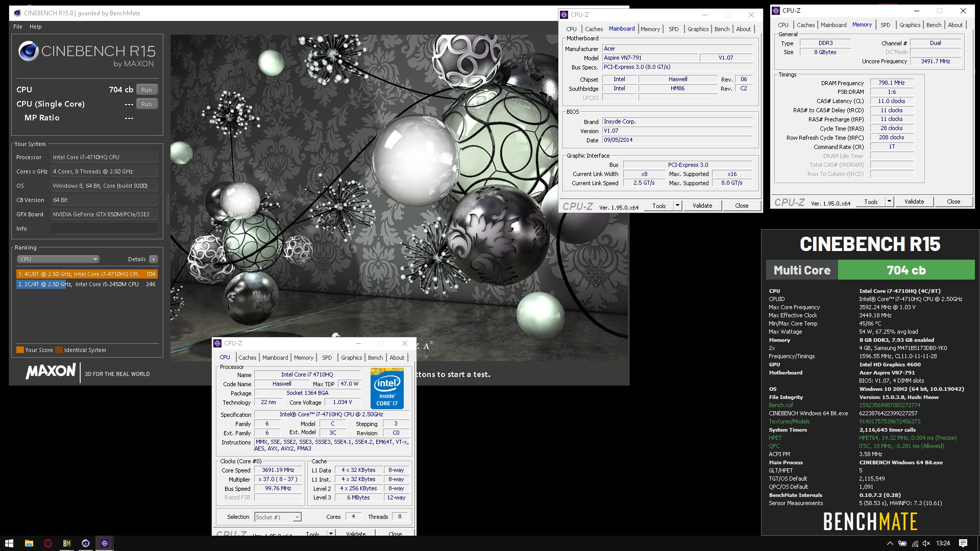
Task: Switch to Cinebench taskbar icon
Action: coord(86,543)
